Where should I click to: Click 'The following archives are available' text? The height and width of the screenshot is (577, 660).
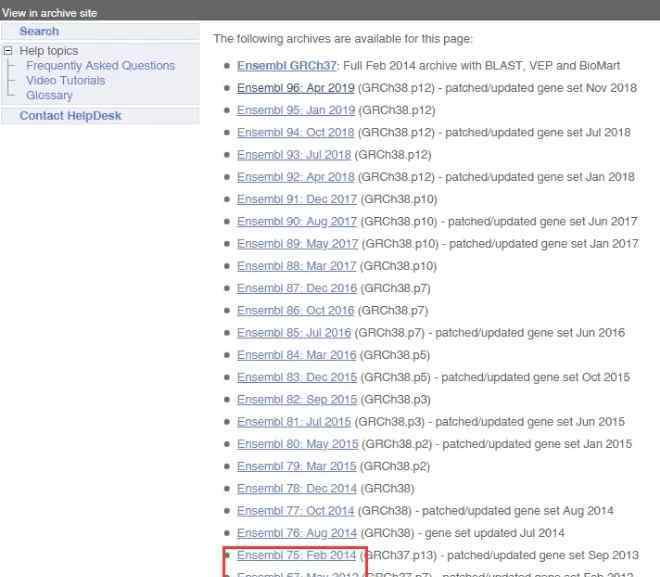343,39
